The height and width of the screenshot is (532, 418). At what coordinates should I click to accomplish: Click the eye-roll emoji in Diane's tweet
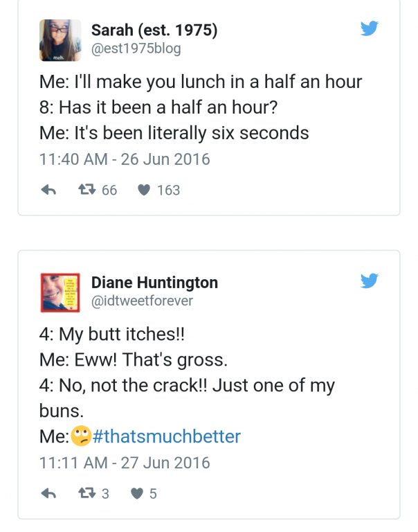pos(81,436)
